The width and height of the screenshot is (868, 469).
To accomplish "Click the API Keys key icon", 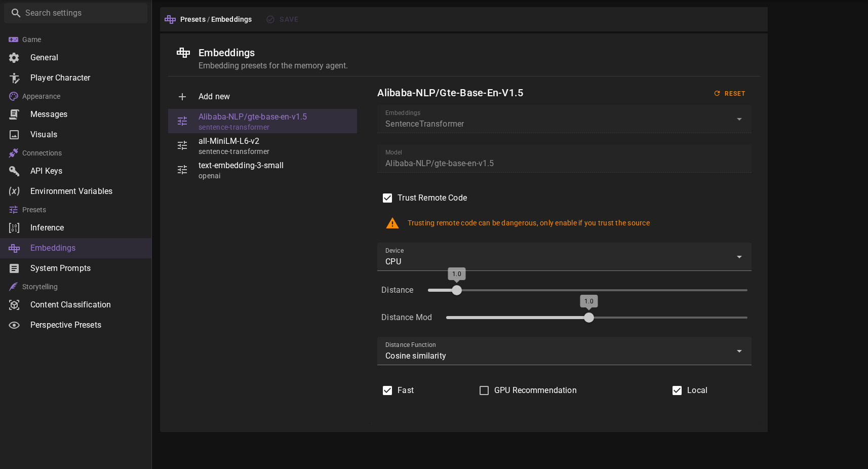I will point(14,171).
